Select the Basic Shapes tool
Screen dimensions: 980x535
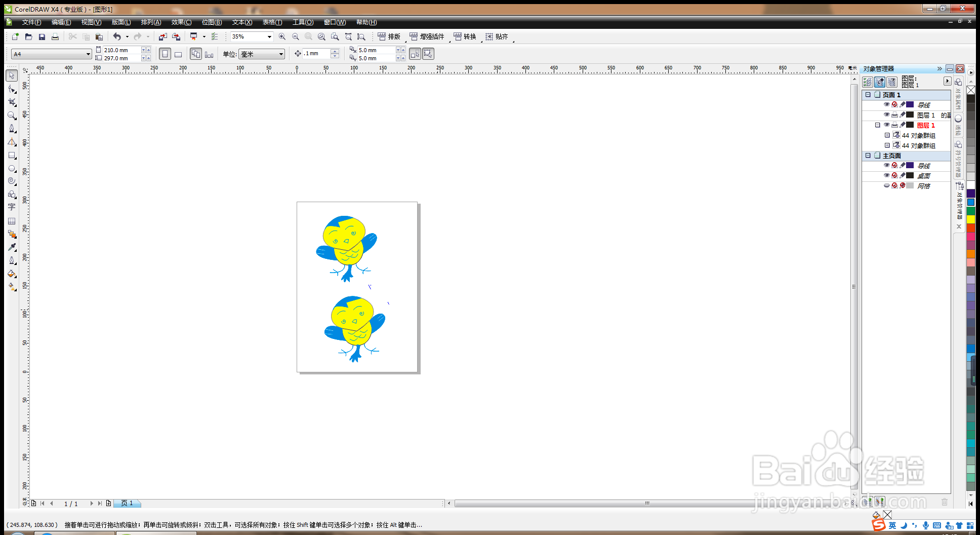point(12,194)
